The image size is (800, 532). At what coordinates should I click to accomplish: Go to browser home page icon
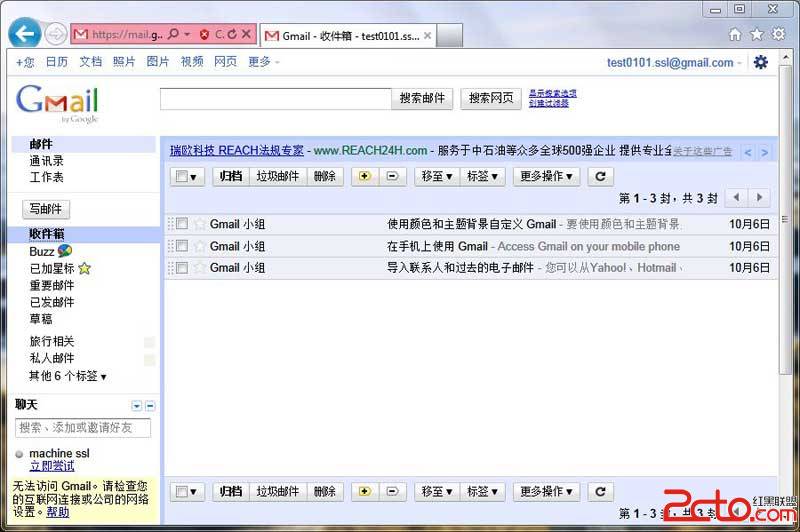click(x=735, y=35)
